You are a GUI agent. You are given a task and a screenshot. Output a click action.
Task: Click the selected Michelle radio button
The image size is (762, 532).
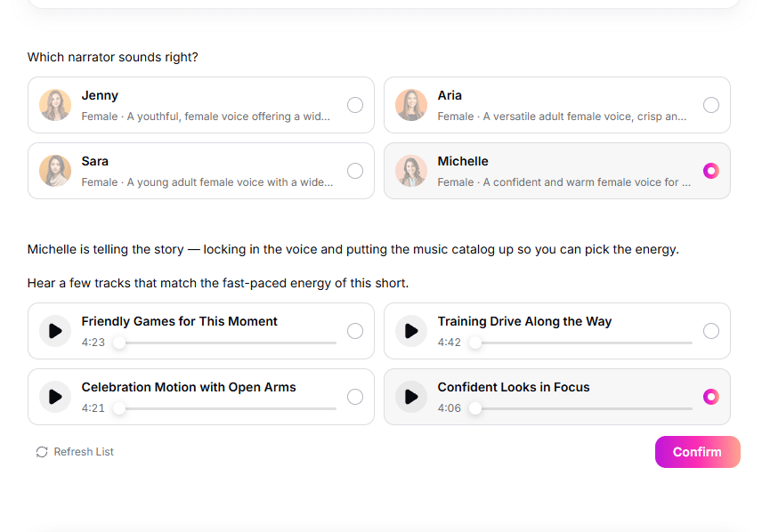tap(711, 171)
